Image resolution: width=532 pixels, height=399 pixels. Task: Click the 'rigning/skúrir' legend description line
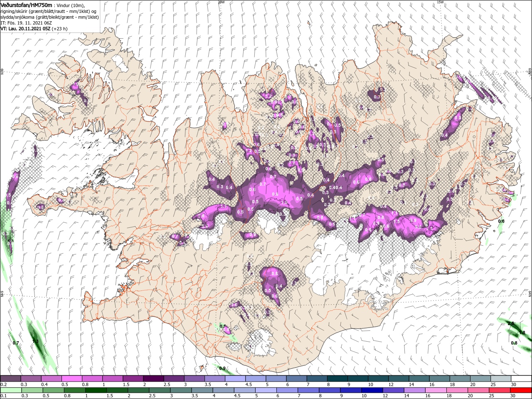(48, 11)
